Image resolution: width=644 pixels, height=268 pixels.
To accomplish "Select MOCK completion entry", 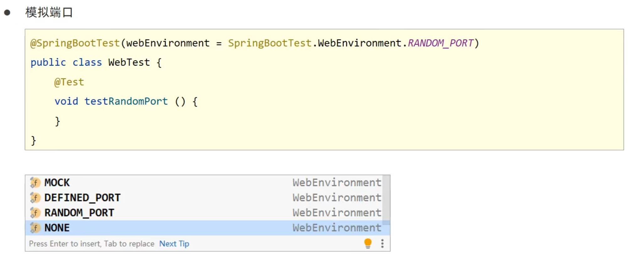I will [204, 183].
